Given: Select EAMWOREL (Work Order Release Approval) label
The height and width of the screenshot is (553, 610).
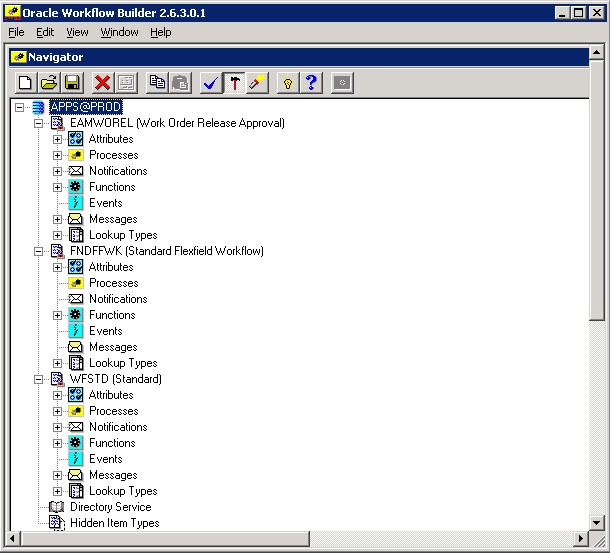Looking at the screenshot, I should [x=177, y=123].
